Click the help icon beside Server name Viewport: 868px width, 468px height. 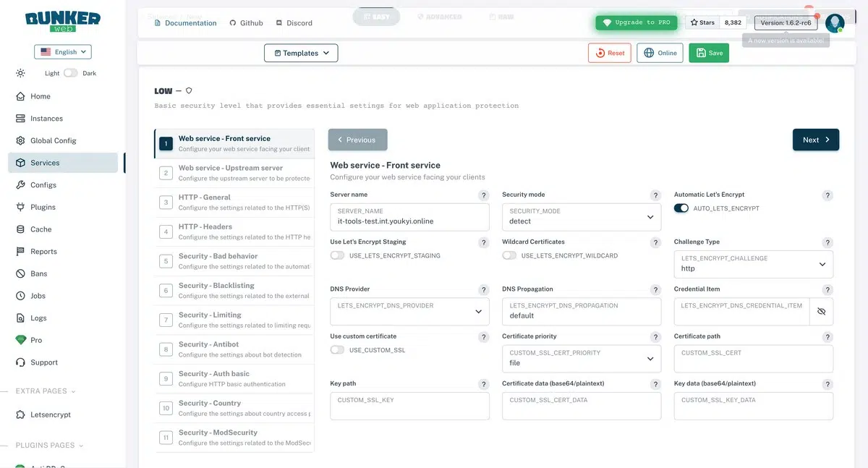(484, 195)
